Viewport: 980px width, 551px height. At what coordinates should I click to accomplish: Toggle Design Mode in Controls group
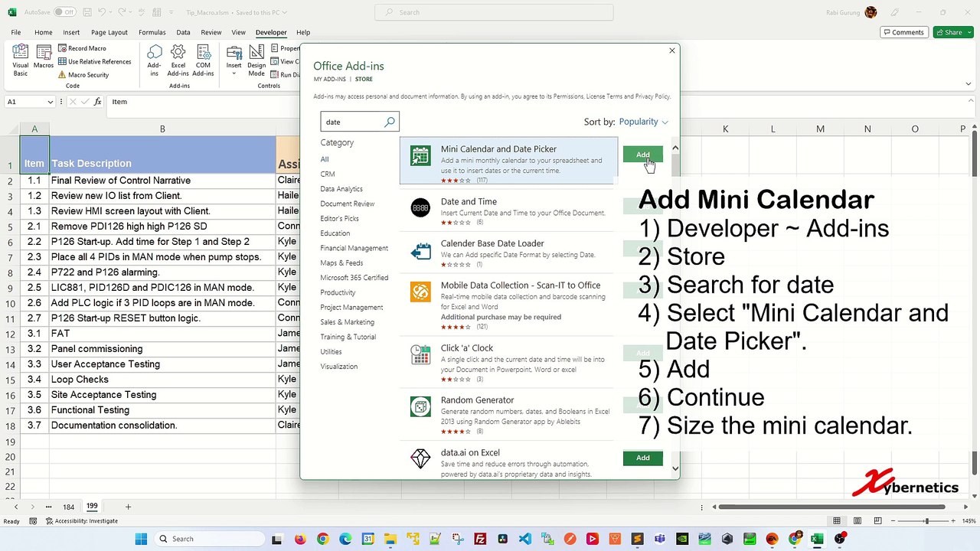tap(256, 60)
